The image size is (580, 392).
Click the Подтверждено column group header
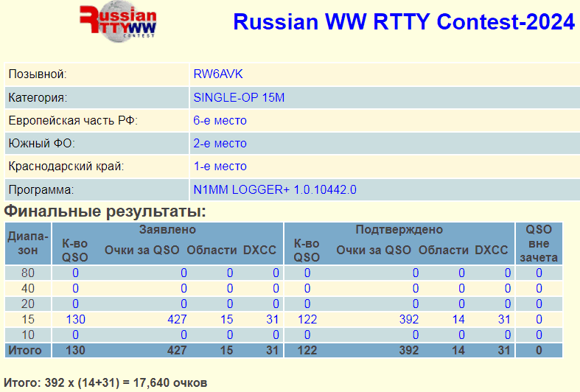click(x=399, y=230)
